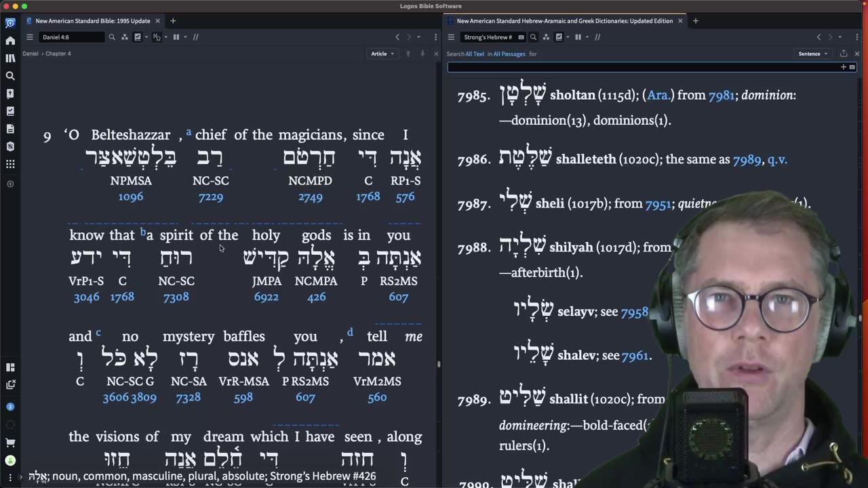Close the dictionary search bar
Viewport: 868px width, 488px height.
pos(857,54)
